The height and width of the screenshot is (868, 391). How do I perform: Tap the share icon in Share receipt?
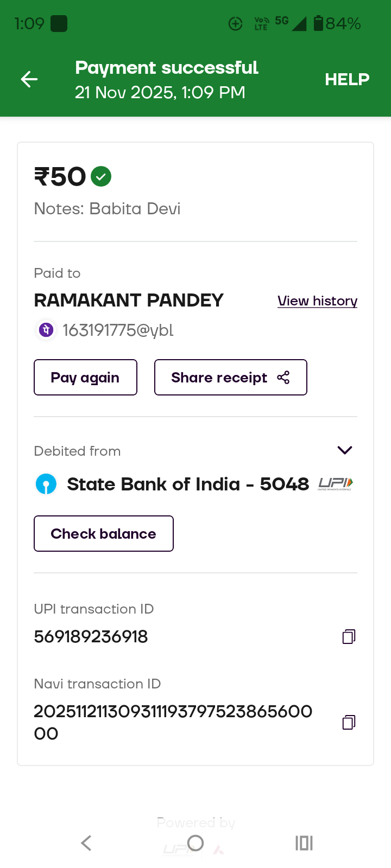pos(283,378)
